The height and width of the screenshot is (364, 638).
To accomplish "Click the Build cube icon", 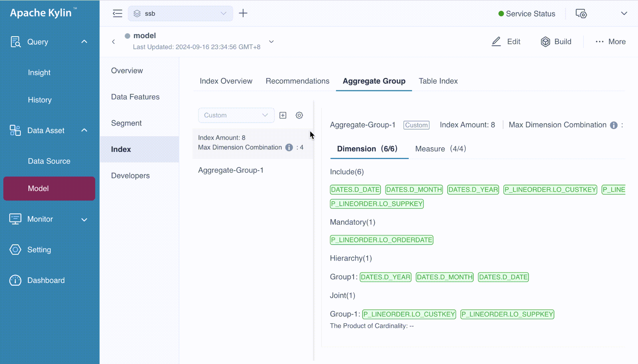I will click(x=545, y=42).
